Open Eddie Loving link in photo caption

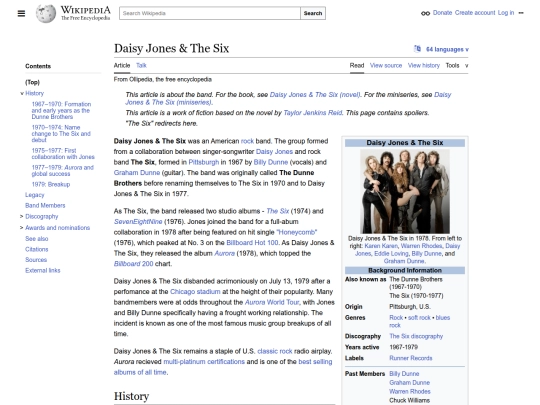point(391,253)
